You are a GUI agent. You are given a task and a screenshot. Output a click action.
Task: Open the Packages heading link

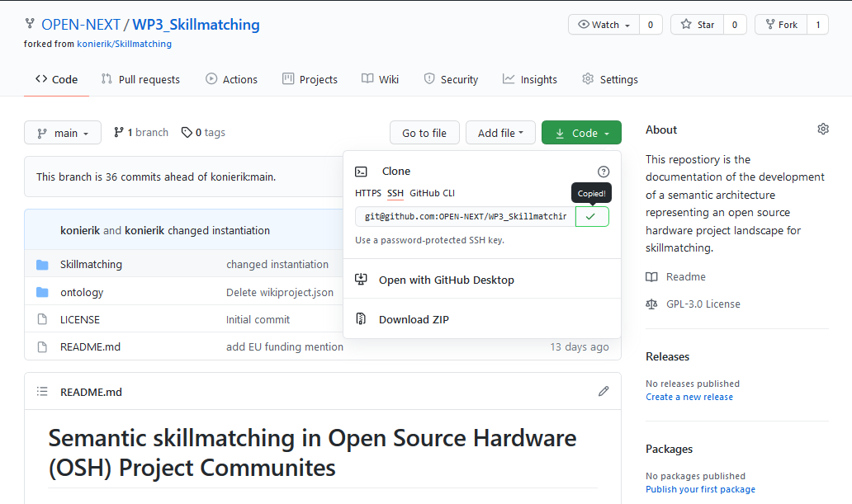click(669, 450)
